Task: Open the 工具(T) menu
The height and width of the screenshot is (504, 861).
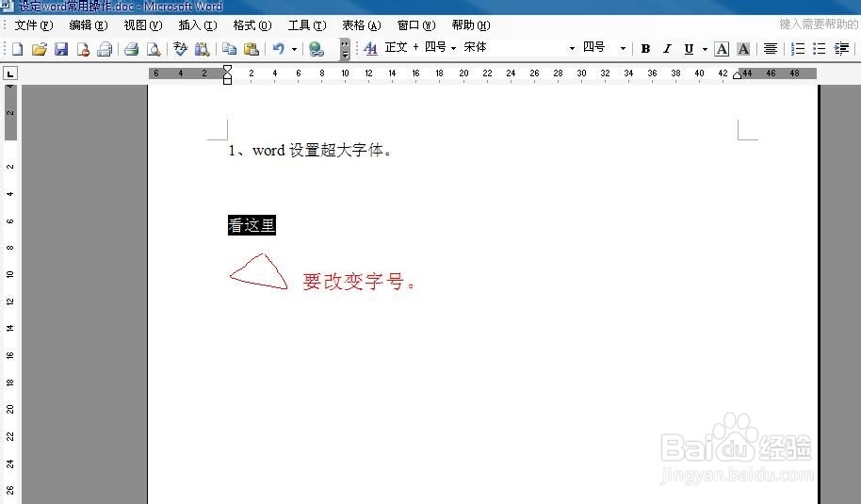Action: [307, 25]
